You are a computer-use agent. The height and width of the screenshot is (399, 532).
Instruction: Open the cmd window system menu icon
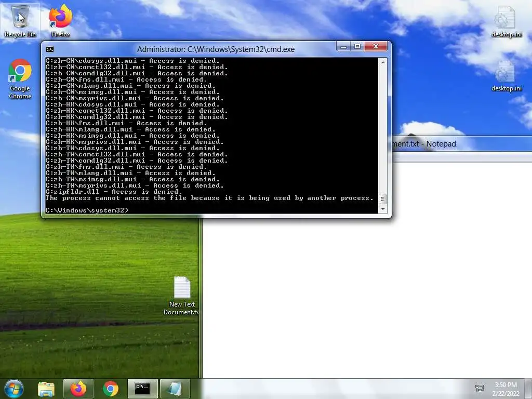click(x=49, y=49)
